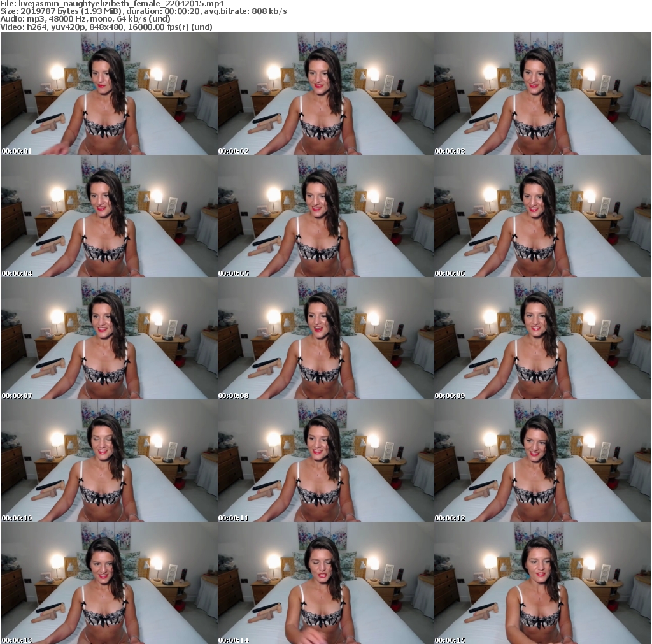The image size is (652, 644).
Task: Select the File name text line
Action: coord(112,4)
